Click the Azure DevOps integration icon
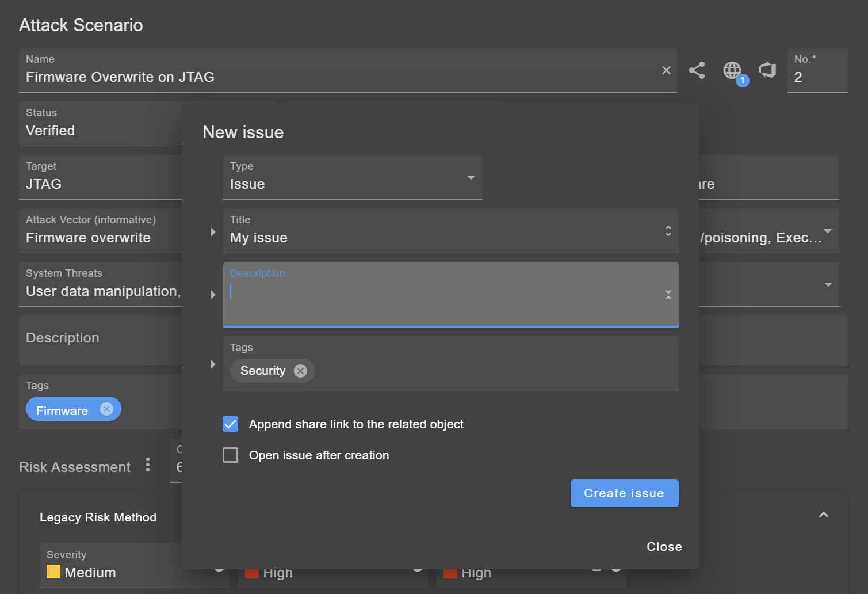Image resolution: width=868 pixels, height=594 pixels. coord(767,70)
